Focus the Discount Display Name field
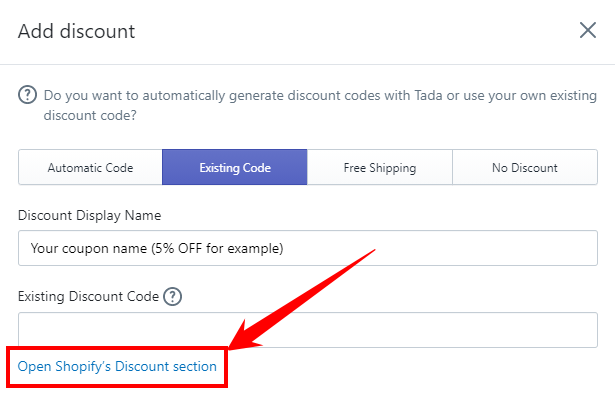 (308, 248)
